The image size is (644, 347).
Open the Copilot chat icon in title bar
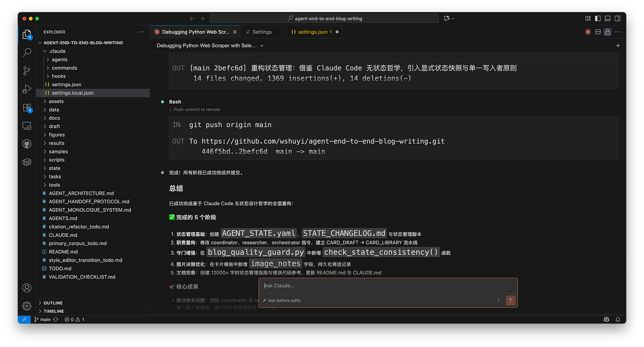(x=447, y=19)
